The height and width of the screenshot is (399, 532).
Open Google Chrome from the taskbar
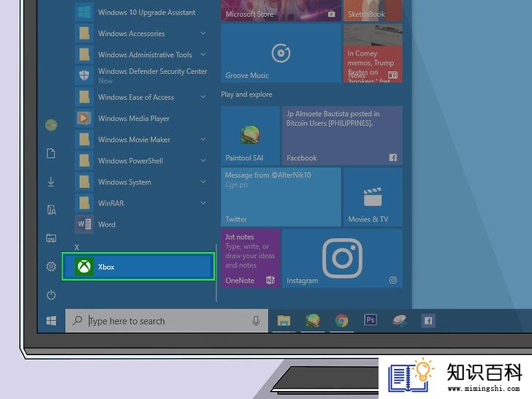[342, 321]
